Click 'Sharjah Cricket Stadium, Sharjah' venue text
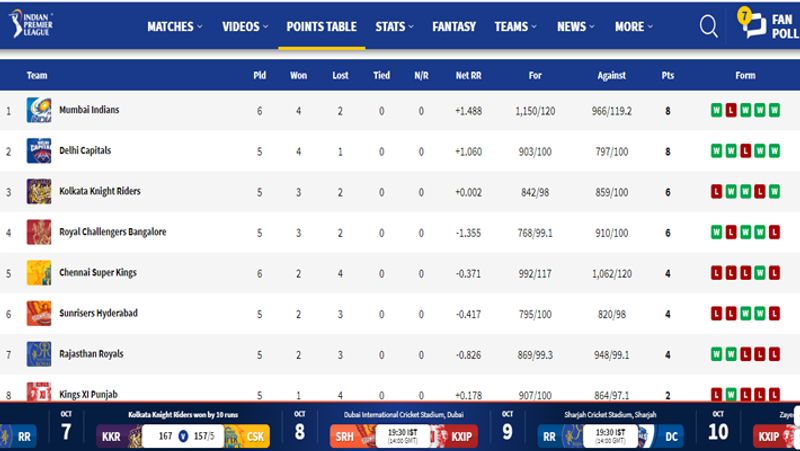Viewport: 800px width, 451px height. click(610, 415)
